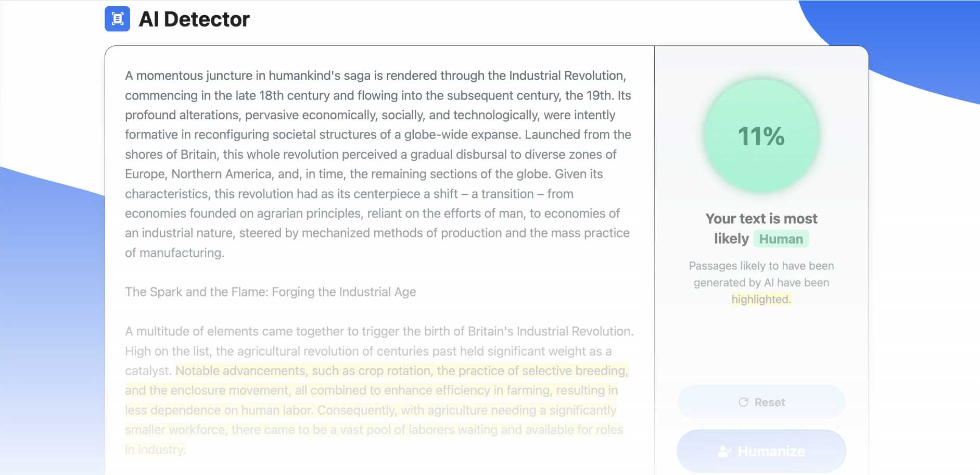This screenshot has height=475, width=980.
Task: Click the yellow 'highlighted.' legend word
Action: [761, 299]
